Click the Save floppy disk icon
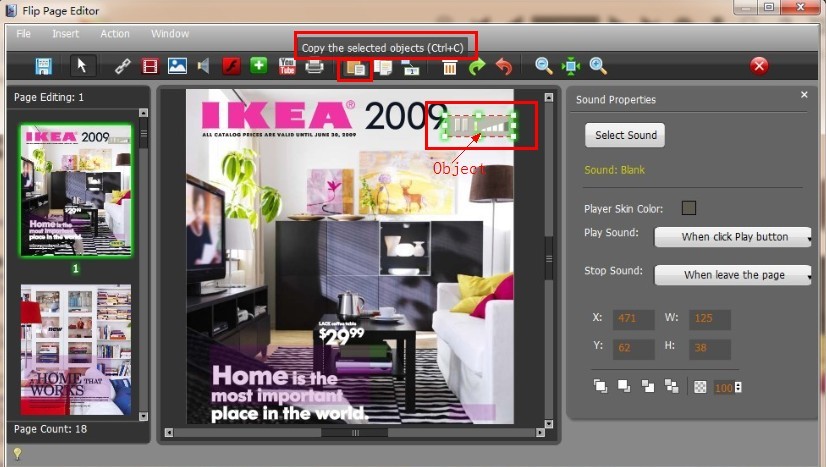This screenshot has height=467, width=826. pos(43,66)
